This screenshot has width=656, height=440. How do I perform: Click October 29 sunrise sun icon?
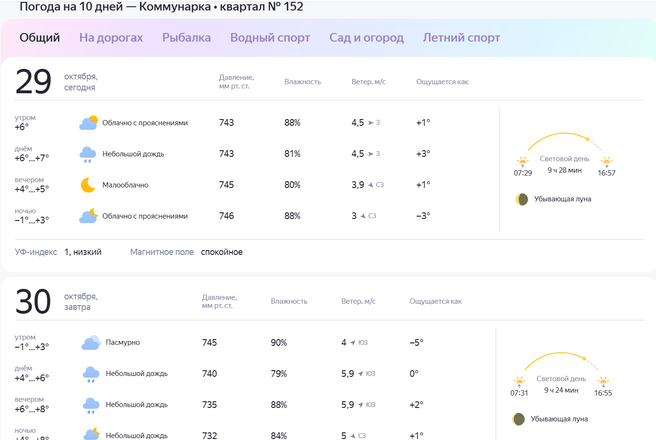(522, 160)
